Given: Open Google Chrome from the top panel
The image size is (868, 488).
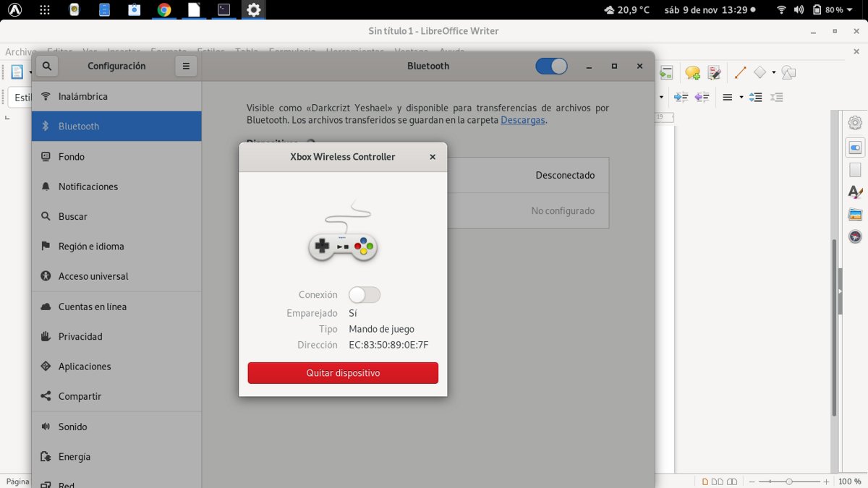Looking at the screenshot, I should tap(164, 10).
